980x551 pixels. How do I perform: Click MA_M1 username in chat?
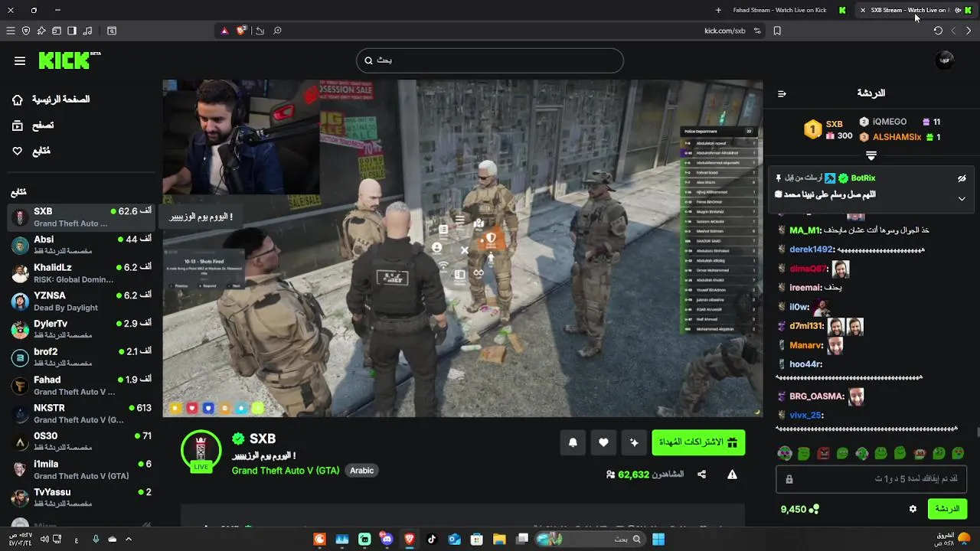805,230
